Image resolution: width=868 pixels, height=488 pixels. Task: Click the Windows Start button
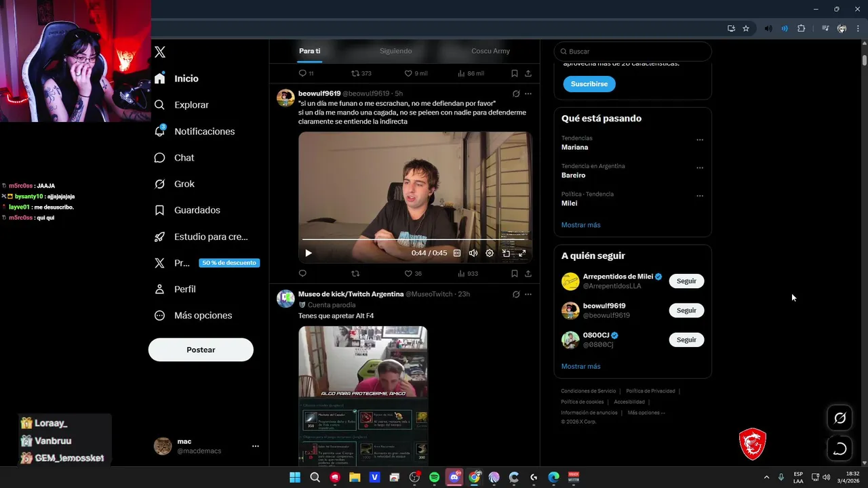tap(295, 477)
